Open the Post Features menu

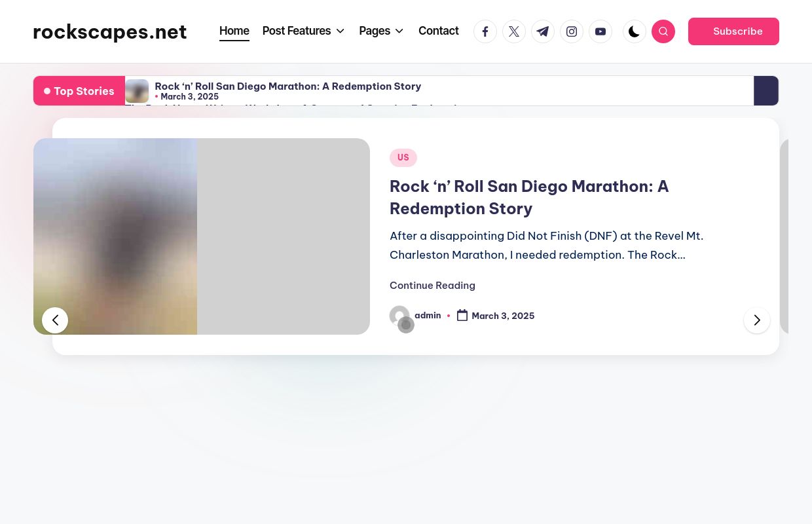click(x=297, y=31)
